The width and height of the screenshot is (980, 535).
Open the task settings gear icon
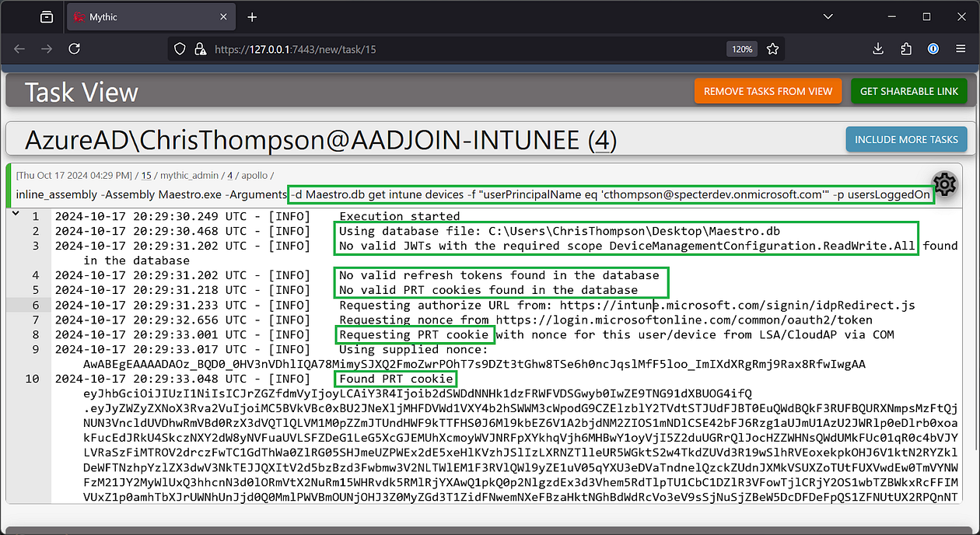pos(944,184)
